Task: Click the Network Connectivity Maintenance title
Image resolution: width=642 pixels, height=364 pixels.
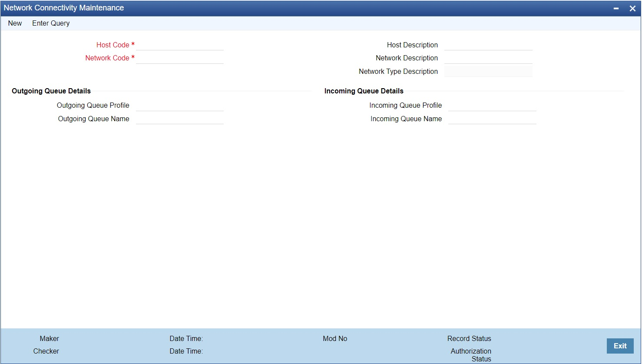Action: pos(64,8)
